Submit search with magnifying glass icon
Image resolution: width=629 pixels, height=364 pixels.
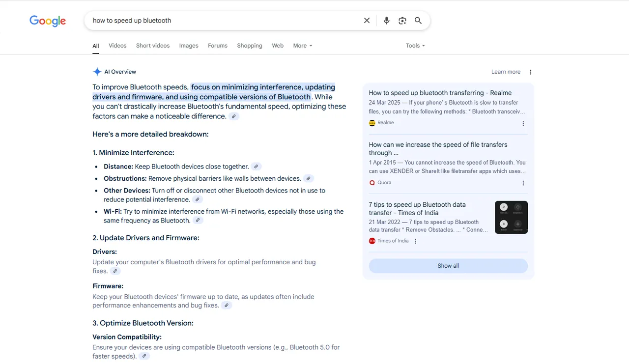point(418,21)
